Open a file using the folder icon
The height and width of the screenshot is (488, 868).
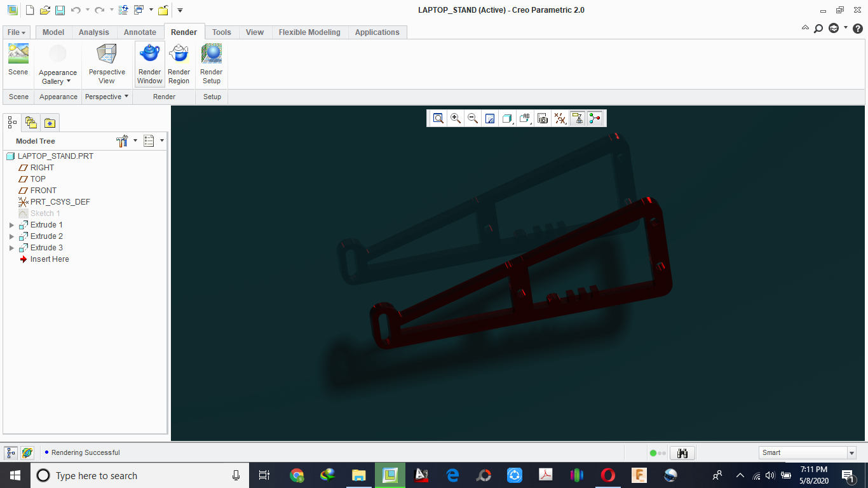(44, 10)
